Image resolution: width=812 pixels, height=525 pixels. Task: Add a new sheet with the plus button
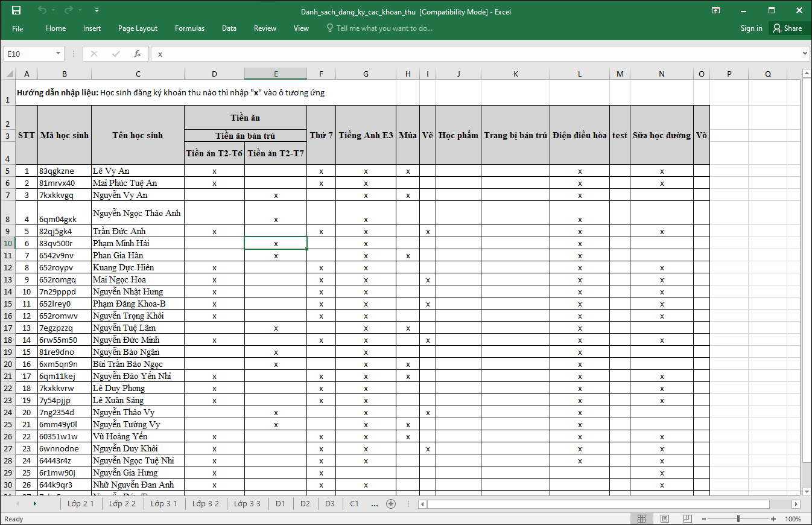tap(391, 503)
